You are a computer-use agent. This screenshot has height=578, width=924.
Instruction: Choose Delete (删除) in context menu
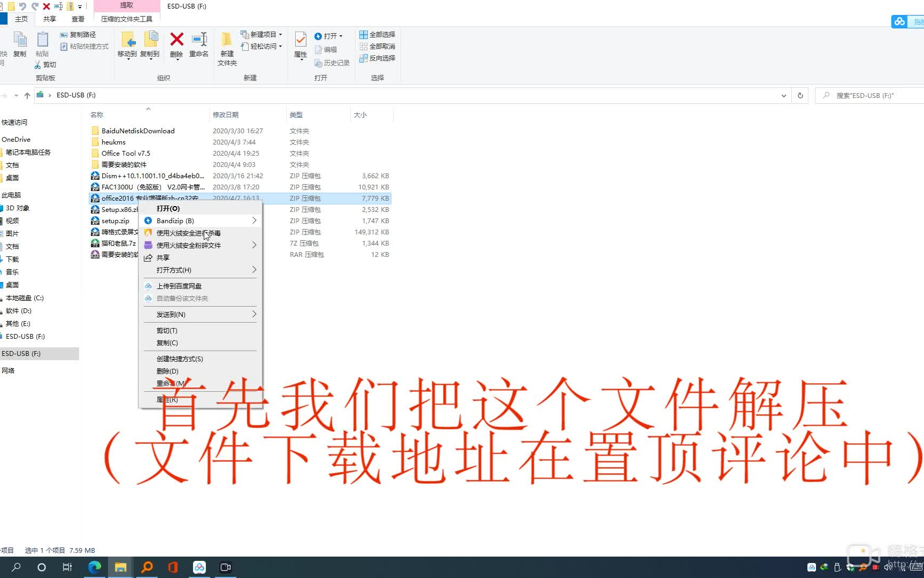pyautogui.click(x=201, y=371)
